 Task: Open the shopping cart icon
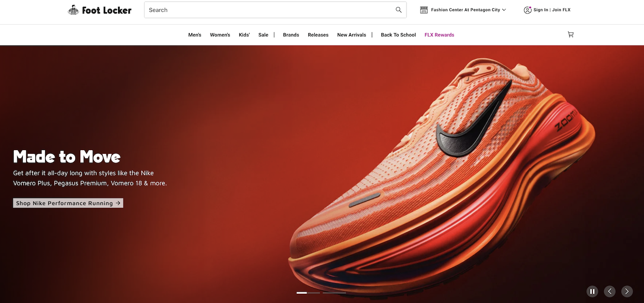point(571,34)
